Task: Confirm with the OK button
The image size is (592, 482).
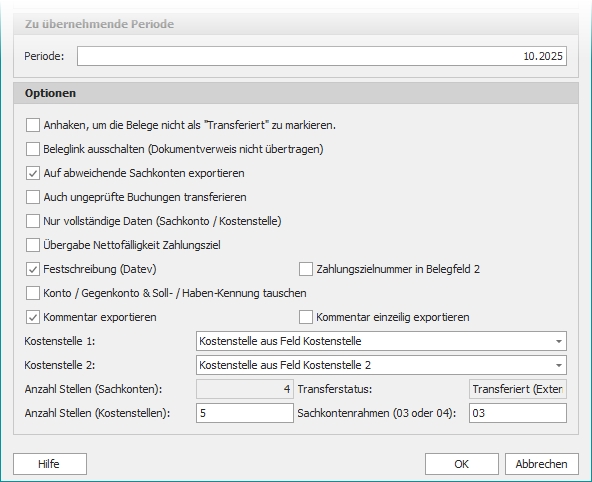Action: pos(461,464)
